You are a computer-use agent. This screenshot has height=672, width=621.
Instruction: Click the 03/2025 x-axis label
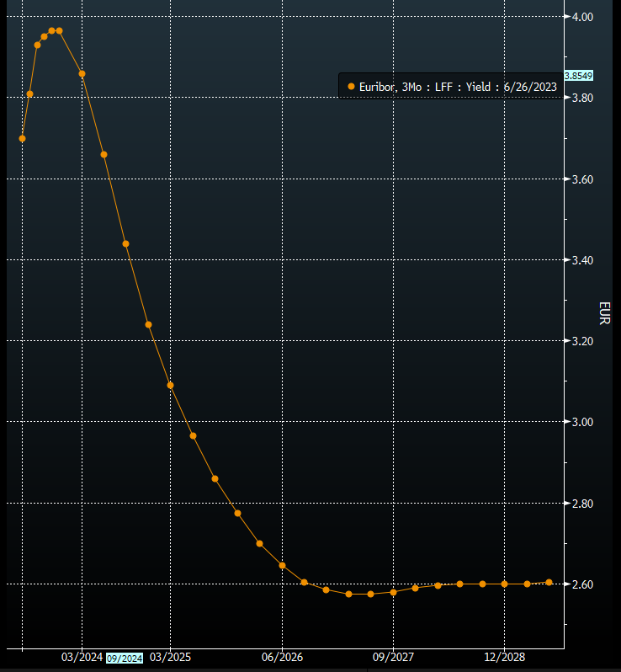click(x=170, y=657)
